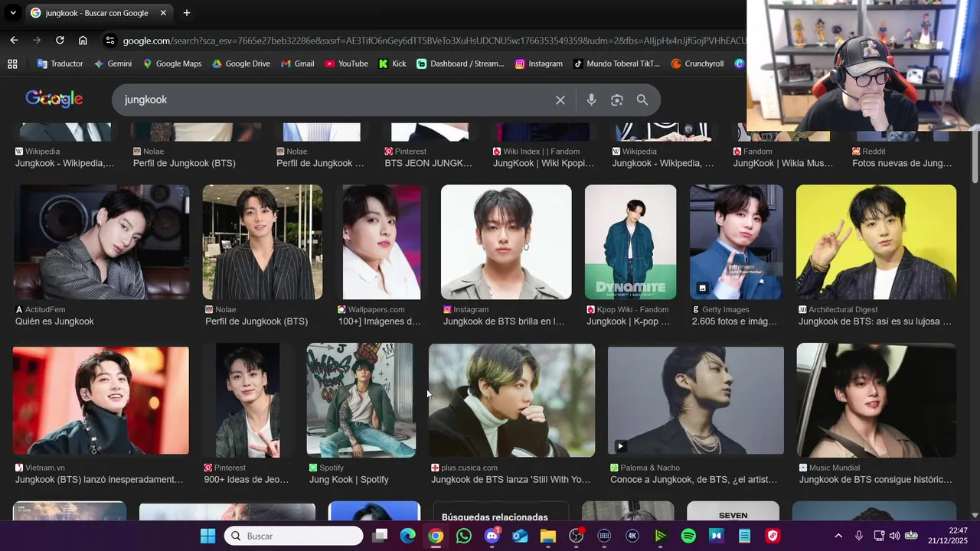Open the YouTube bookmark
This screenshot has height=551, width=980.
click(347, 64)
